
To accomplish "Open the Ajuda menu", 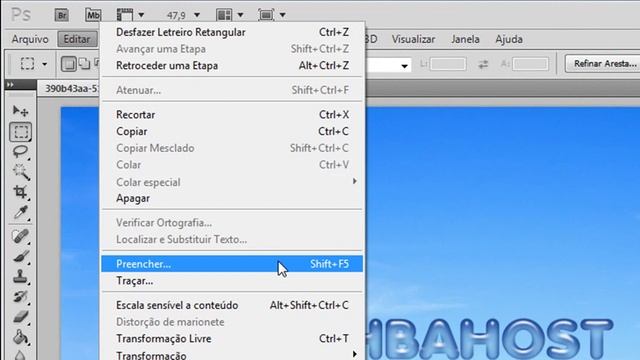I will [509, 39].
